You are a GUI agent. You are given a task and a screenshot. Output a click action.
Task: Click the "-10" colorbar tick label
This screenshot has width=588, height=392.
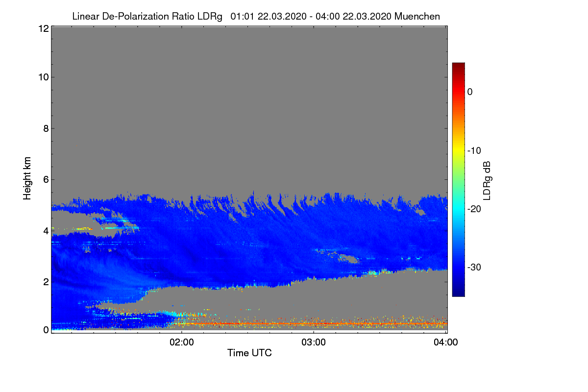click(x=474, y=150)
